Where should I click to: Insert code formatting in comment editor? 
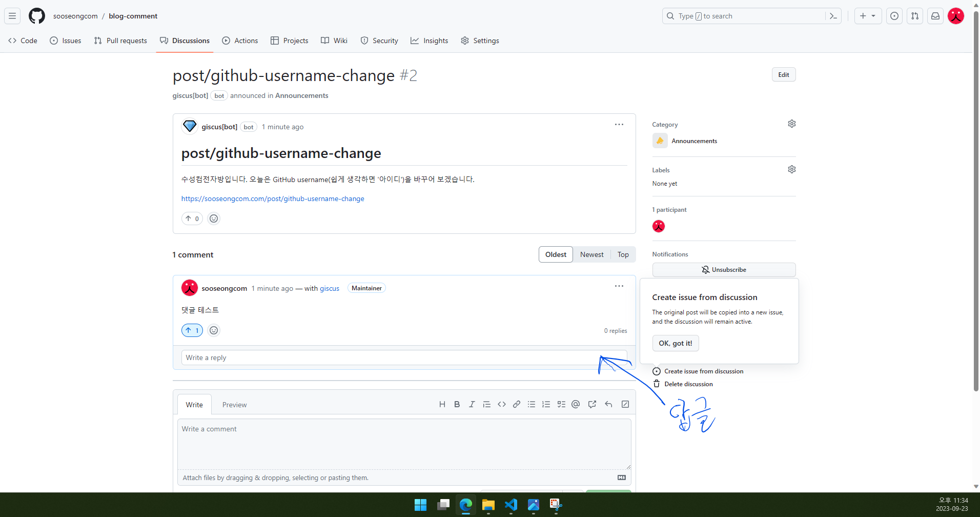click(x=502, y=404)
